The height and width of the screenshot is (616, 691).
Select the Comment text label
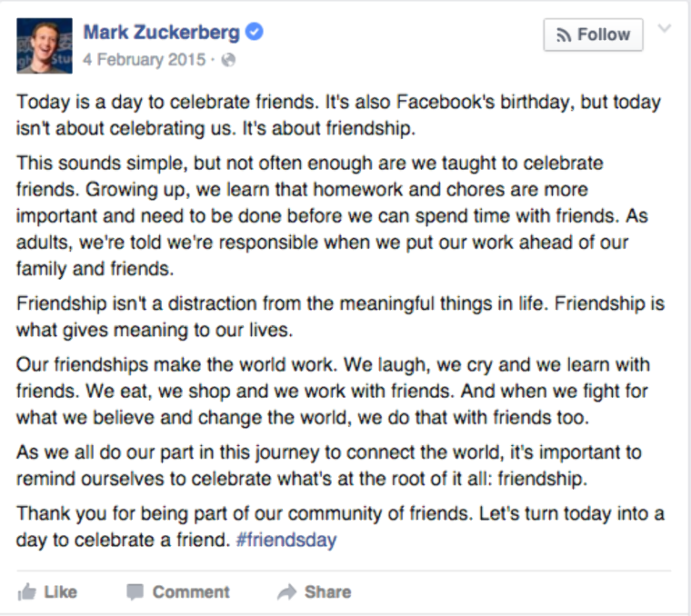pyautogui.click(x=191, y=592)
